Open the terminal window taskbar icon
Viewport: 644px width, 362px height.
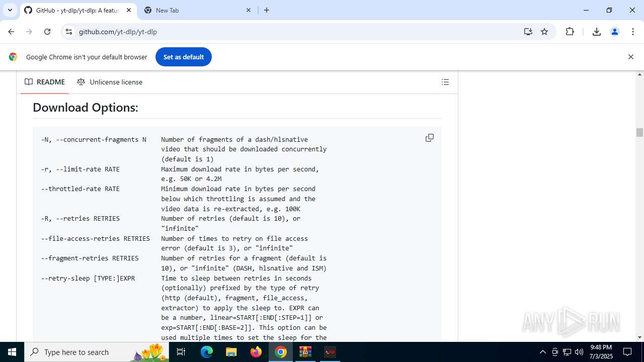coord(330,352)
